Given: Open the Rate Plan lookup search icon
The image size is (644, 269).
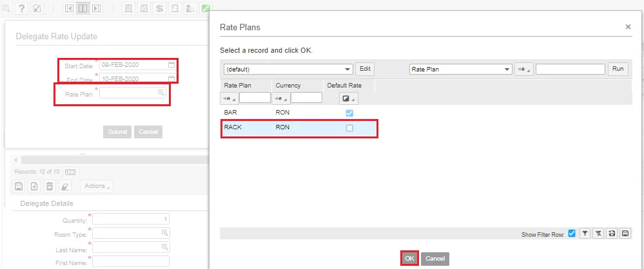Looking at the screenshot, I should coord(161,93).
